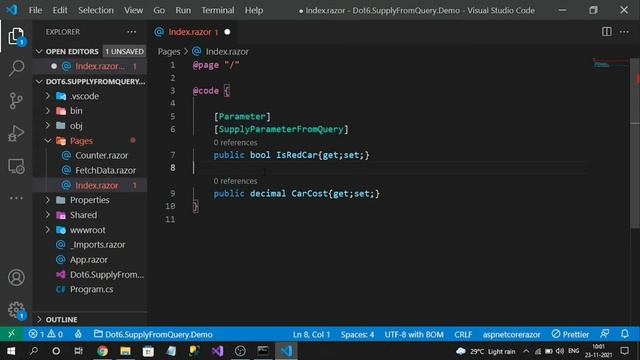The height and width of the screenshot is (360, 640).
Task: Open Counter.razor in file tree
Action: click(x=101, y=156)
